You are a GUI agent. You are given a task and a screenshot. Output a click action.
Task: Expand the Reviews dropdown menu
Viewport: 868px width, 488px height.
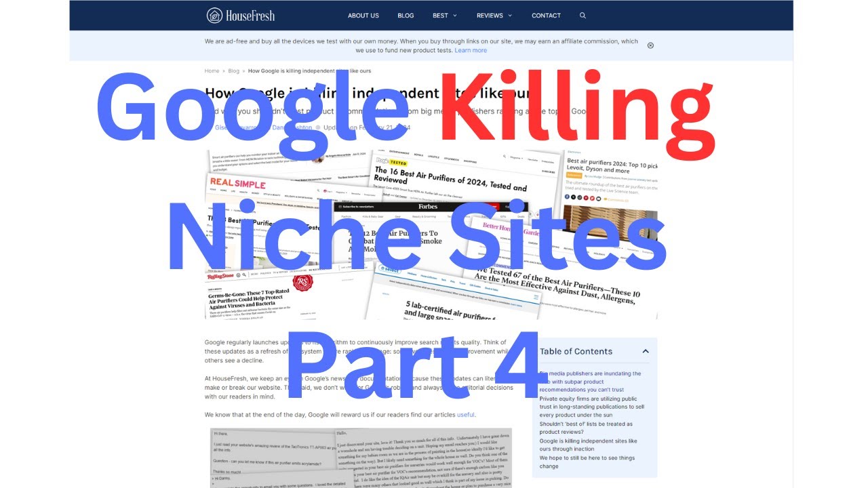(x=494, y=16)
